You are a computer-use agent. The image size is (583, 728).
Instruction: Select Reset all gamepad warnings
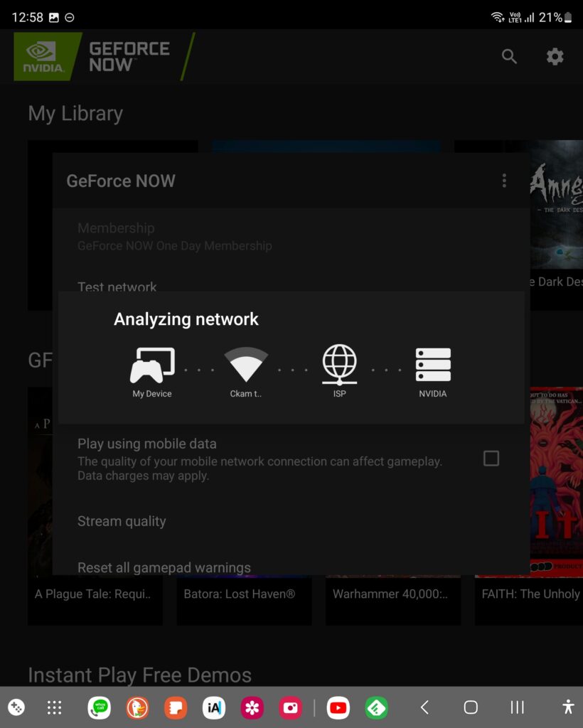(x=164, y=567)
